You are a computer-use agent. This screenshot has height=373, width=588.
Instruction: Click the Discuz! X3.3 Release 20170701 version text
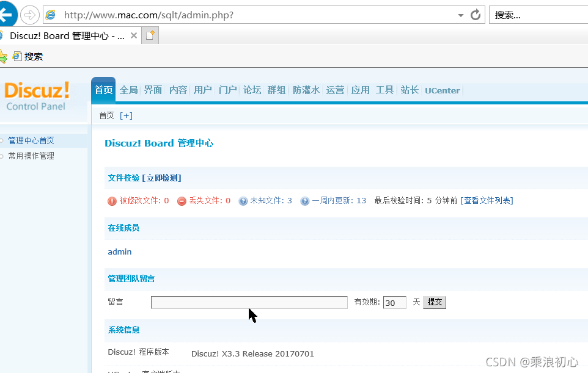coord(252,353)
